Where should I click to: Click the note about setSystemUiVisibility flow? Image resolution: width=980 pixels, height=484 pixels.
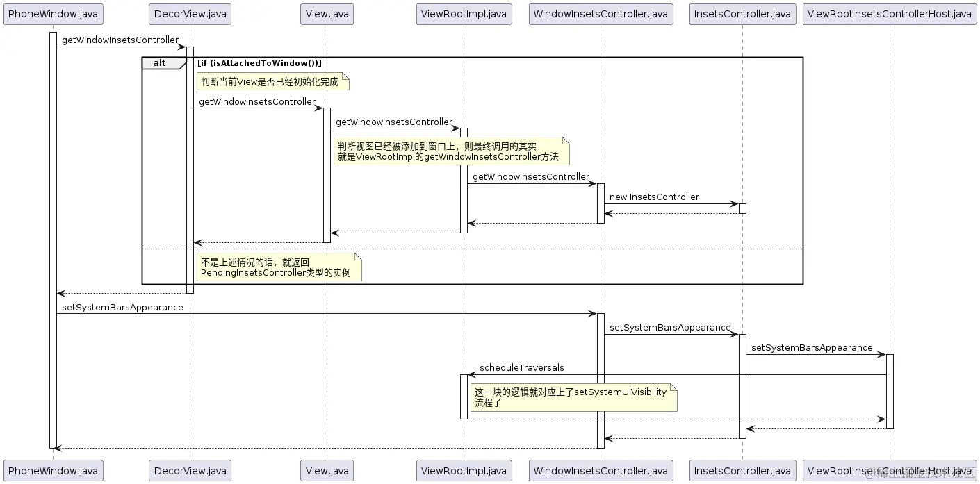point(573,397)
